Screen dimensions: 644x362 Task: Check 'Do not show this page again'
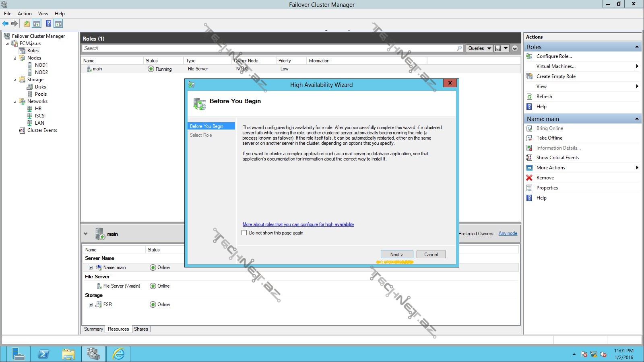coord(244,233)
